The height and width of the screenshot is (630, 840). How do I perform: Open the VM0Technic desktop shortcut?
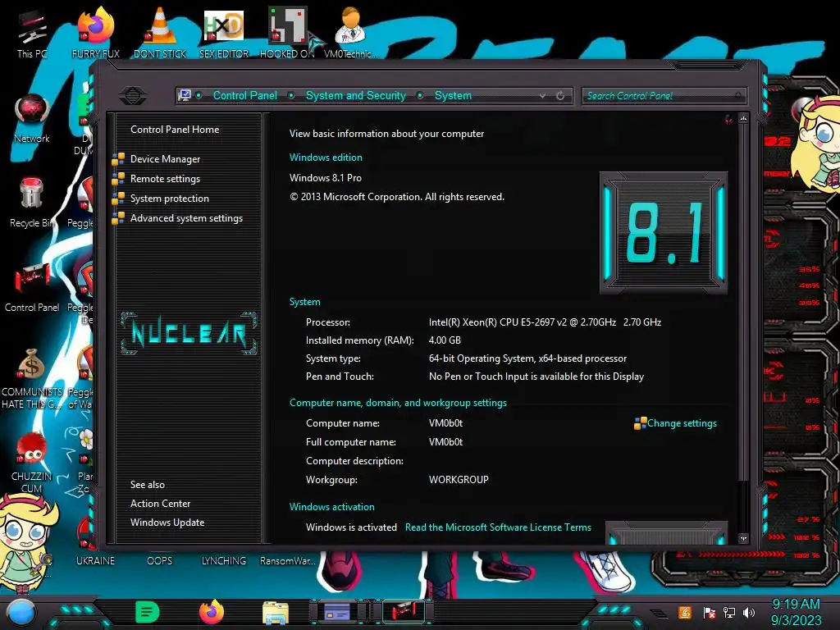tap(351, 33)
